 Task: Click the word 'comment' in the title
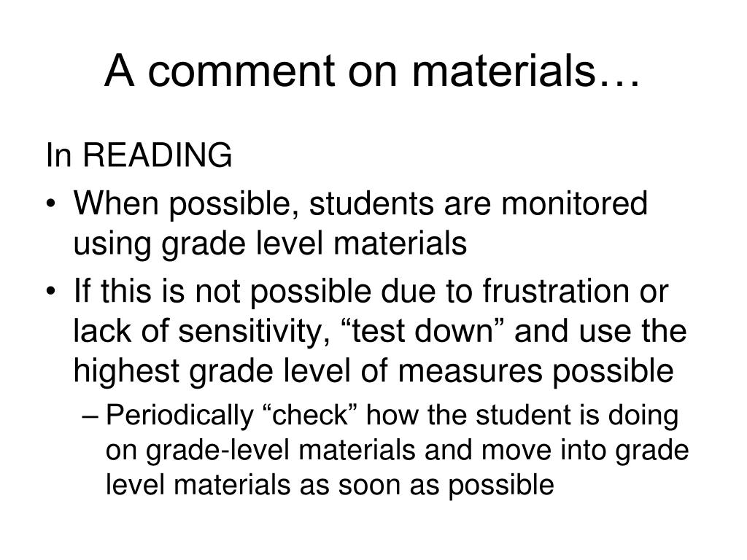click(x=241, y=71)
